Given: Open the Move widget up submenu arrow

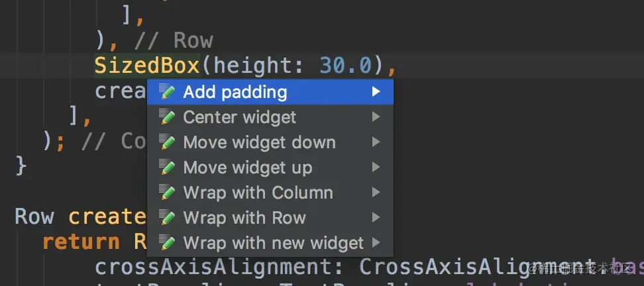Looking at the screenshot, I should pos(376,167).
